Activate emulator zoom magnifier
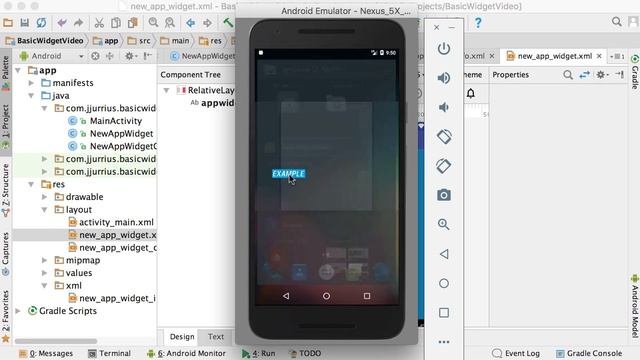The height and width of the screenshot is (360, 640). [x=444, y=224]
